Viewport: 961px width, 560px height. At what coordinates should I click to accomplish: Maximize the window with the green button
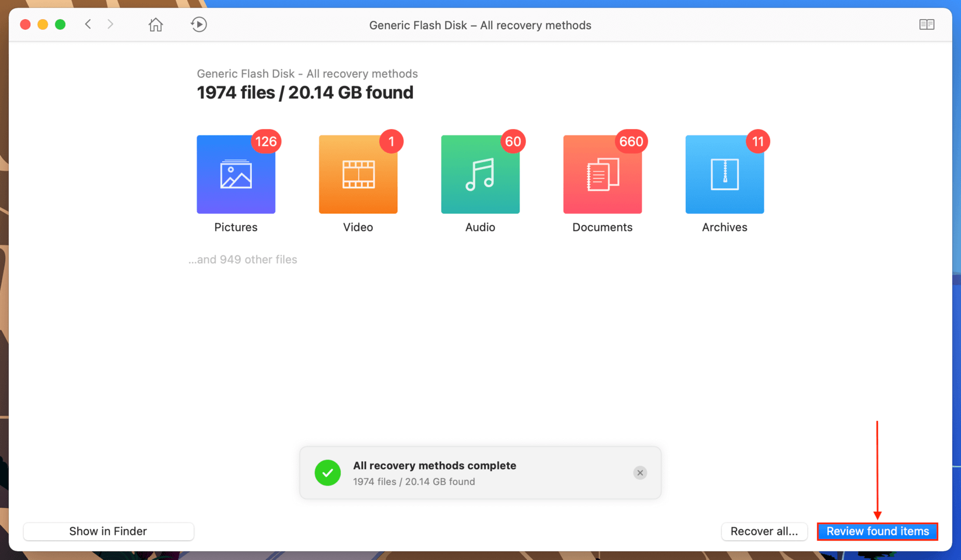coord(60,24)
